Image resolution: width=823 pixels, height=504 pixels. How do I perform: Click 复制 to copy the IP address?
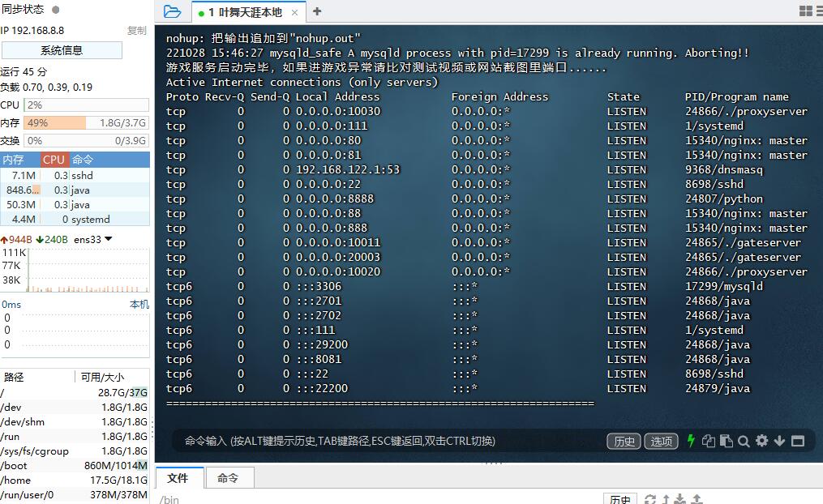(x=137, y=31)
